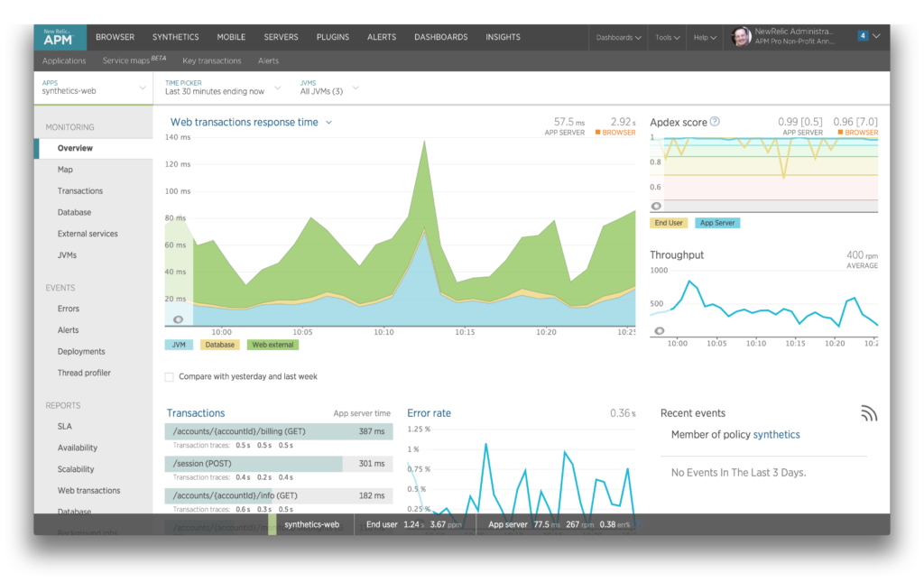Go to the BROWSER product tab
The image size is (924, 582).
115,37
